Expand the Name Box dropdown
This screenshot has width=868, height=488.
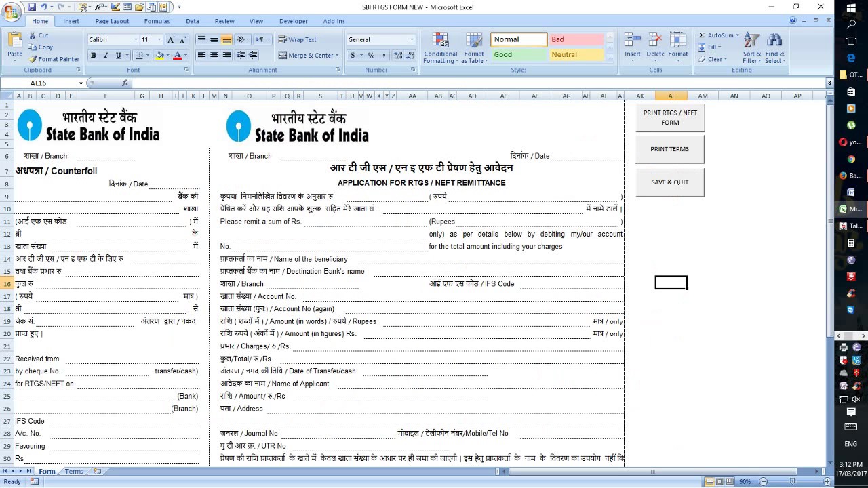[x=81, y=83]
